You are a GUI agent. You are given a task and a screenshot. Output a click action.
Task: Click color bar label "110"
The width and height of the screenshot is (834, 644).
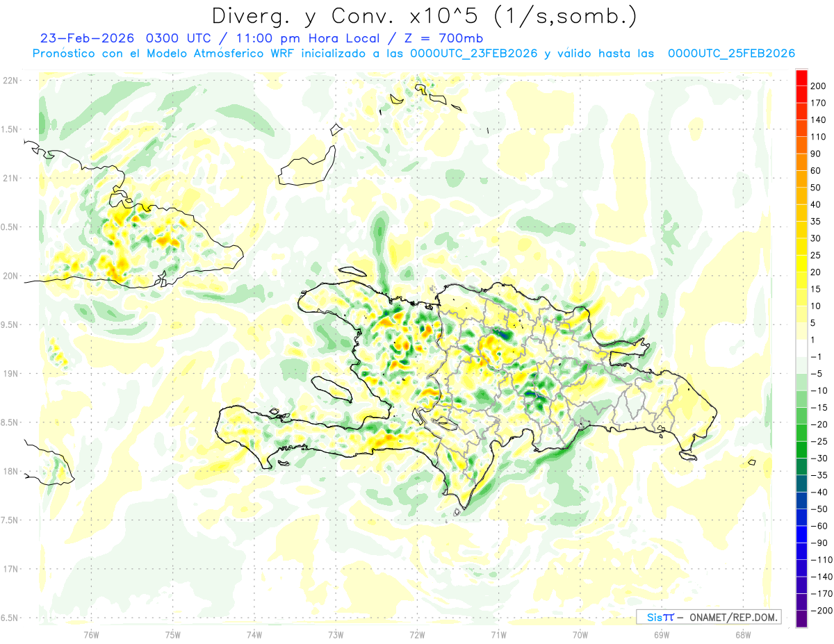click(819, 137)
